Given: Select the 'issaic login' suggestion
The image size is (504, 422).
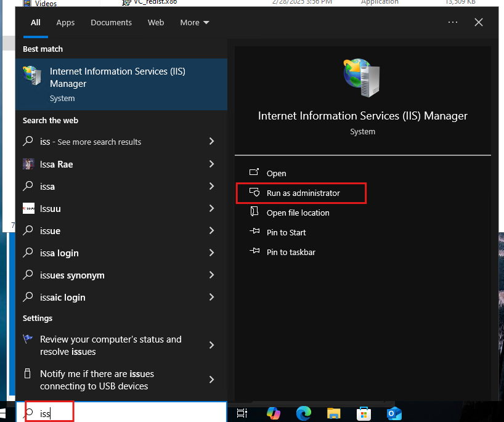Looking at the screenshot, I should coord(121,298).
